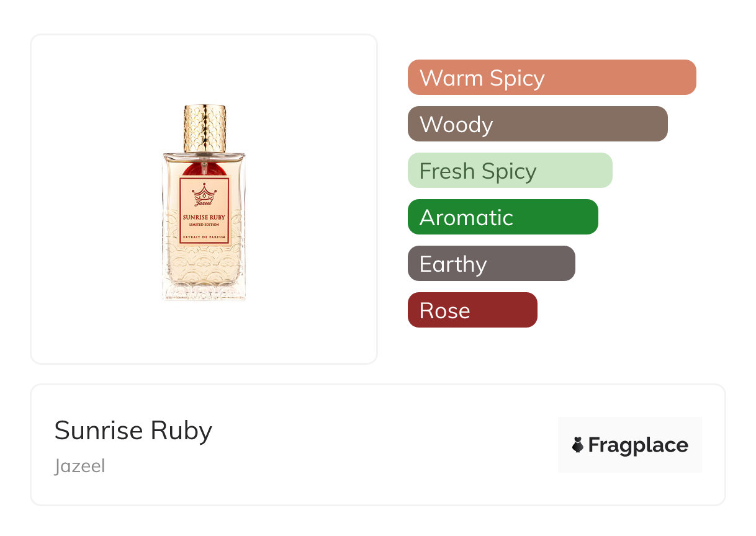This screenshot has width=756, height=536.
Task: Open the perfume bottle product image
Action: 204,205
